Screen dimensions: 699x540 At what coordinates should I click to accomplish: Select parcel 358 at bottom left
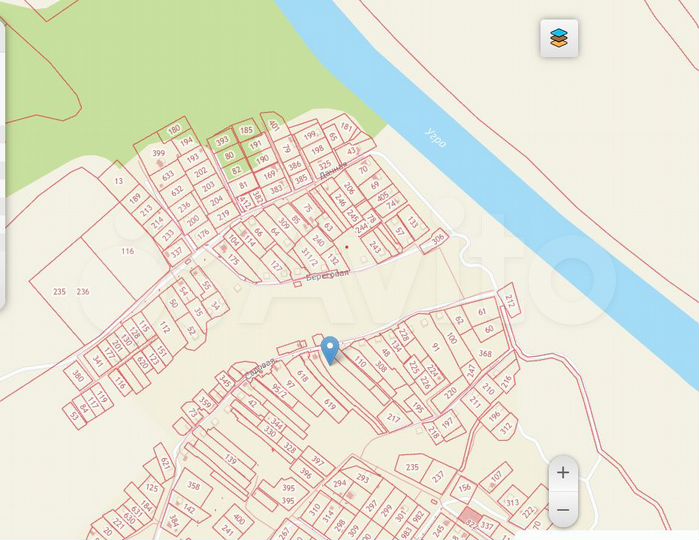tap(193, 485)
